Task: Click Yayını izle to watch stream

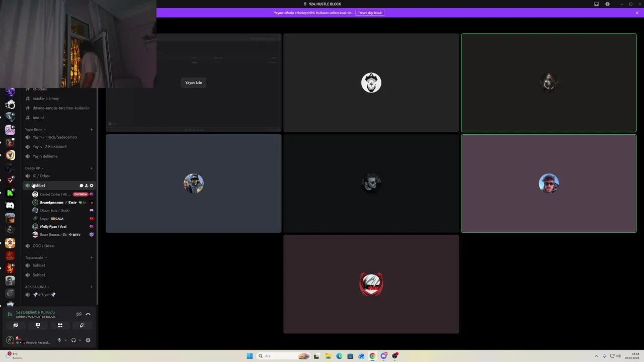Action: [193, 82]
